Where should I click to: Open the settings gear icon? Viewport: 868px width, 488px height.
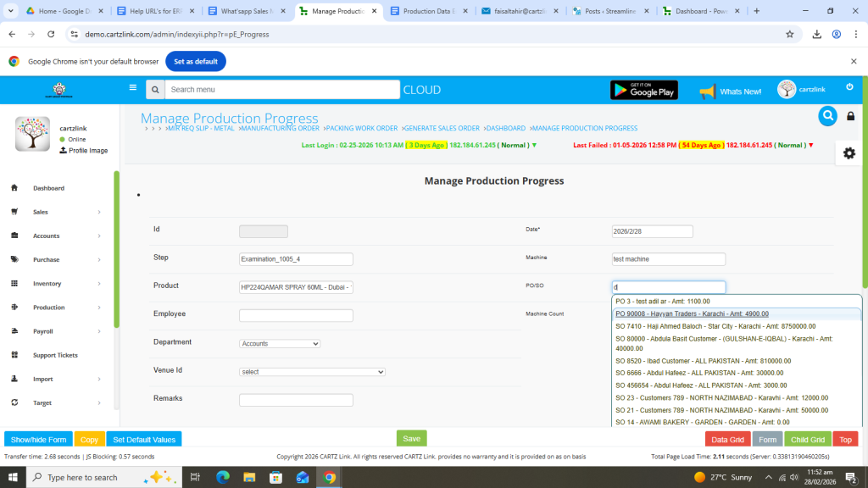click(849, 152)
